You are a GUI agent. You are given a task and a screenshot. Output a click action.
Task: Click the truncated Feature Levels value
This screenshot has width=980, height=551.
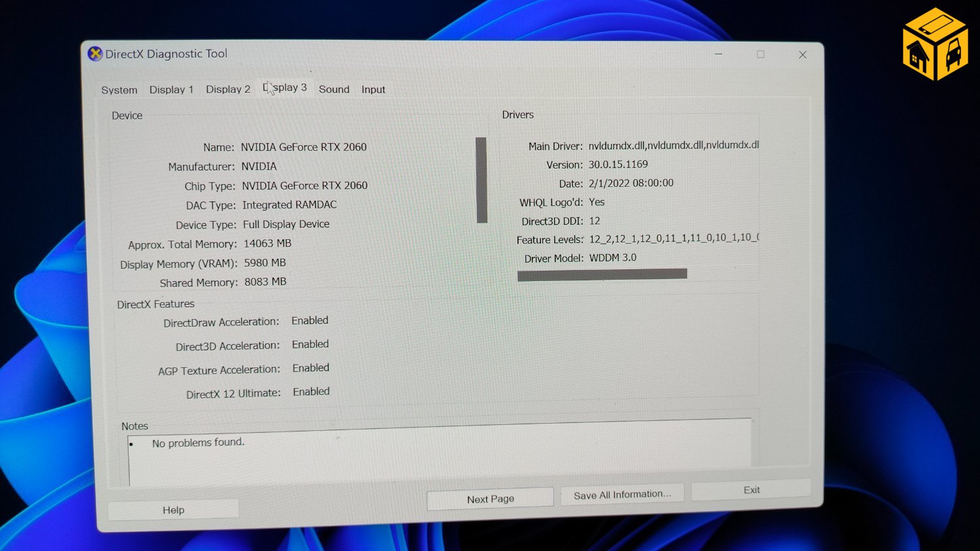click(x=673, y=239)
